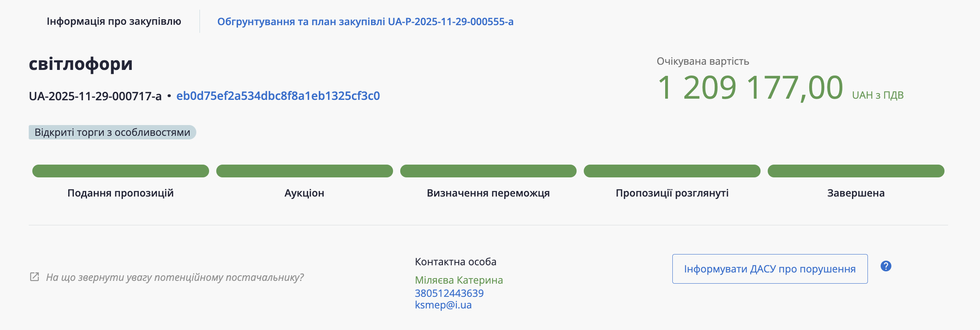Click the 'Завершена' stage label text
The width and height of the screenshot is (980, 330).
coord(856,193)
